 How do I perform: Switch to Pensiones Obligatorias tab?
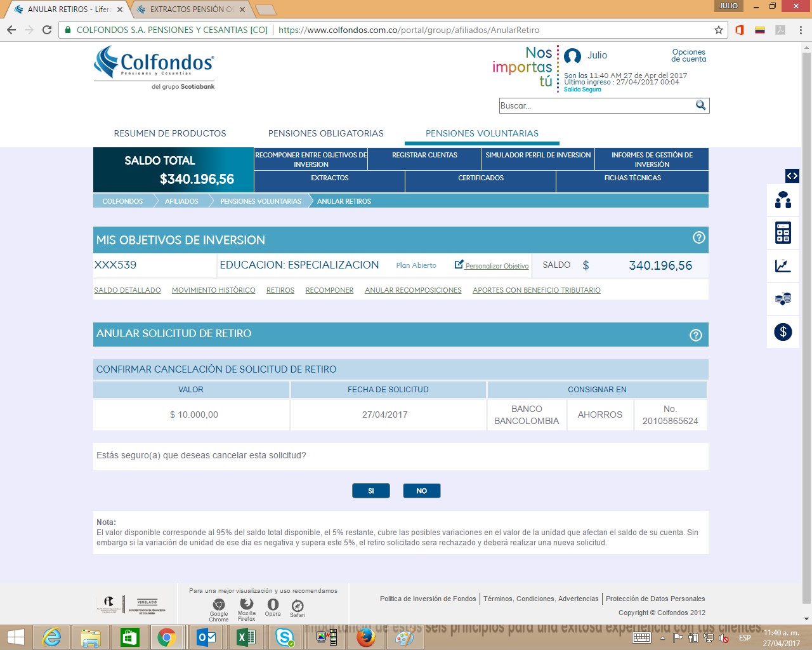[x=325, y=133]
